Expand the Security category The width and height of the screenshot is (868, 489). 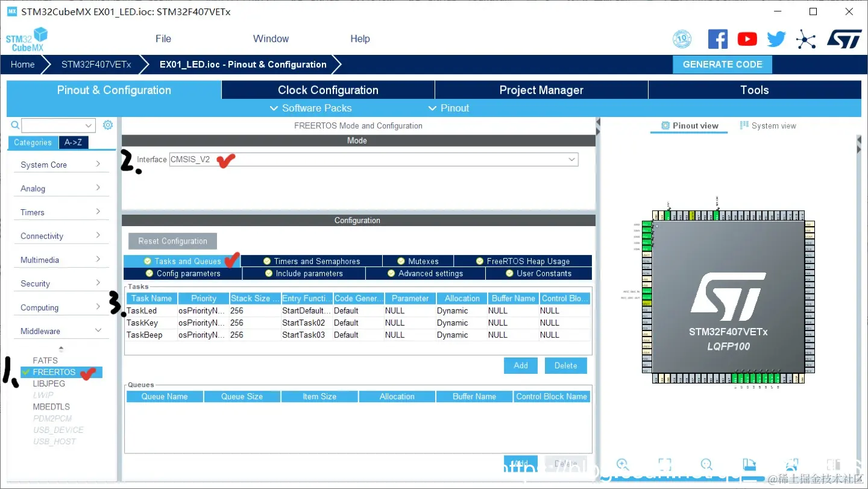(x=61, y=283)
